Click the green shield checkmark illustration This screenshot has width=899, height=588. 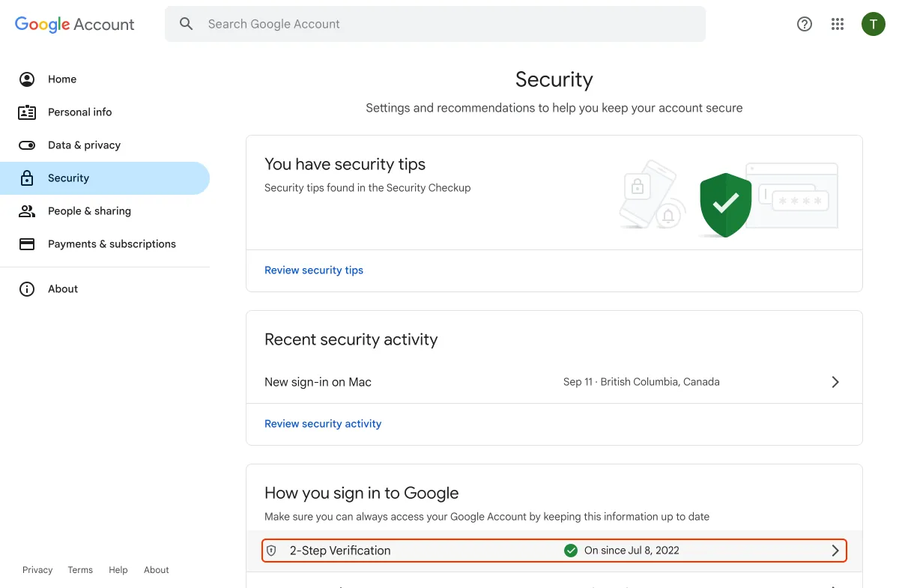pyautogui.click(x=725, y=204)
